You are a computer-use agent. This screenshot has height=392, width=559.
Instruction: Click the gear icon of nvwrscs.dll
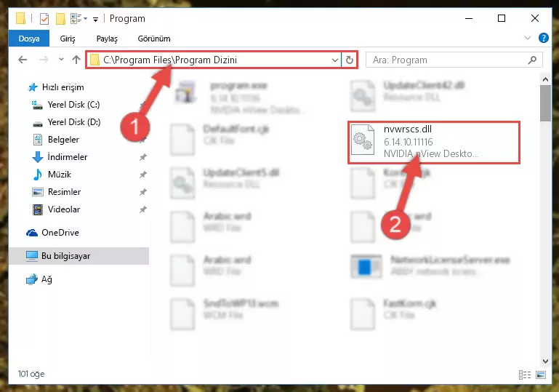pos(363,140)
